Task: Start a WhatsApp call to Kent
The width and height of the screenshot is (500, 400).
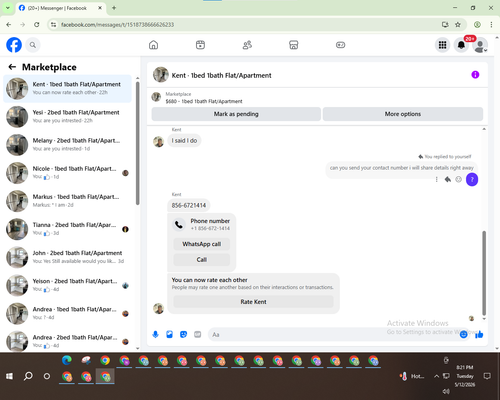Action: click(x=202, y=244)
